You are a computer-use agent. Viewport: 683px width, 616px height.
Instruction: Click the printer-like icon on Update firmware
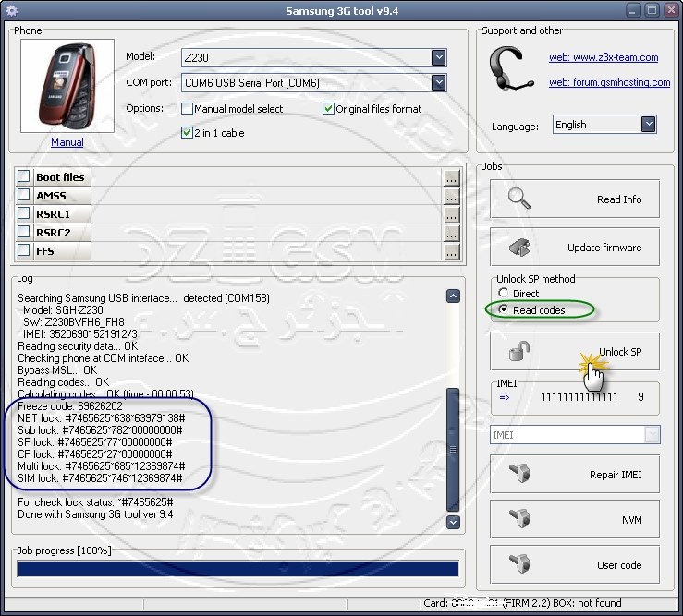point(519,248)
